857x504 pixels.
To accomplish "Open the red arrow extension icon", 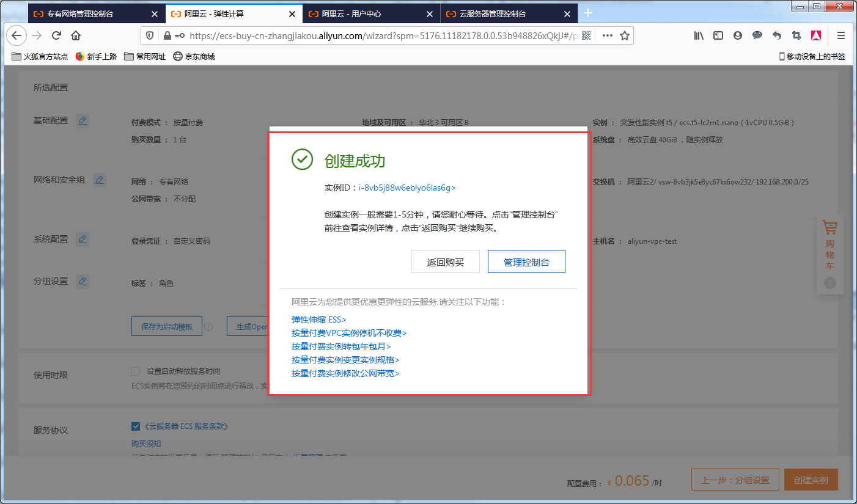I will pyautogui.click(x=816, y=35).
